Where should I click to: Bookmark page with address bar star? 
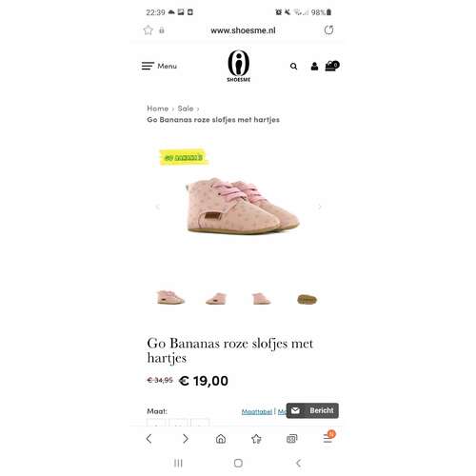[149, 30]
